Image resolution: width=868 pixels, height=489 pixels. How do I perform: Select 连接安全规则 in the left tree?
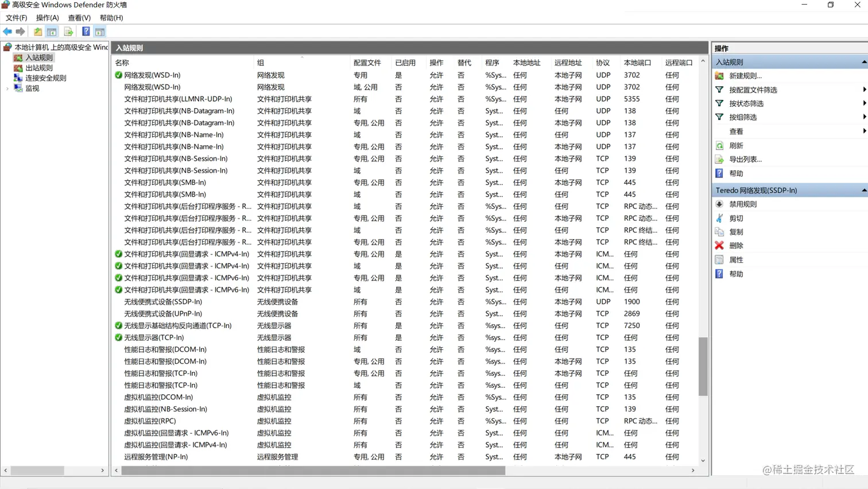pyautogui.click(x=45, y=78)
